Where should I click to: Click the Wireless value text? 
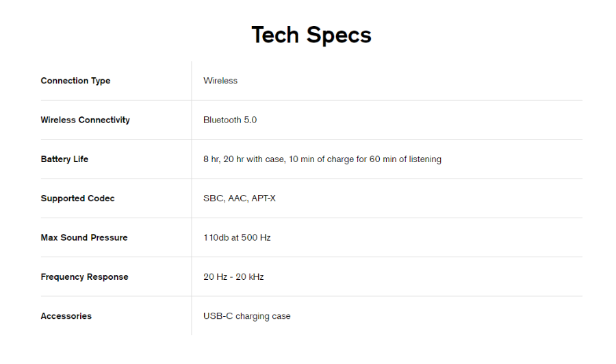(220, 81)
